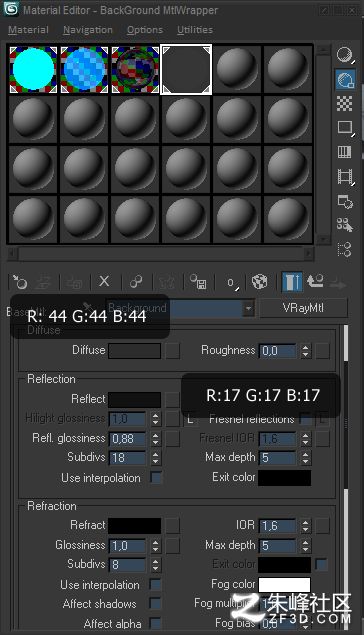
Task: Click the Reflection Subdivs 18 field
Action: click(x=128, y=458)
